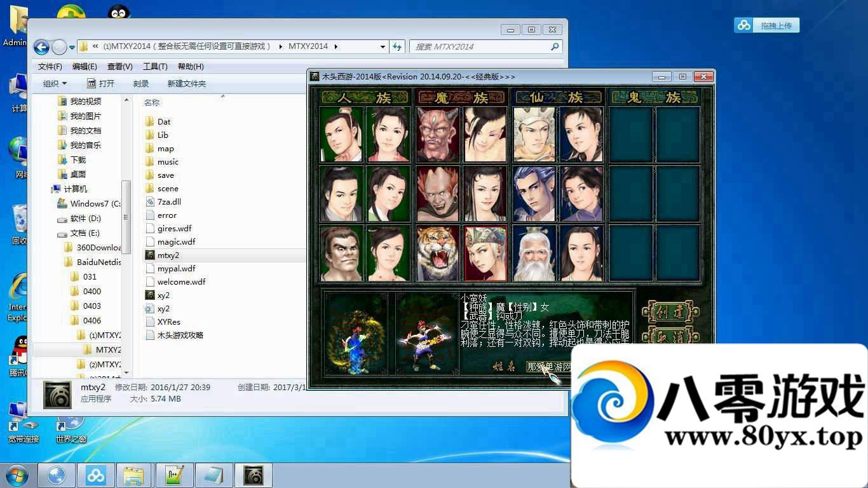868x488 pixels.
Task: Open the 组织 dropdown in toolbar
Action: tap(55, 84)
